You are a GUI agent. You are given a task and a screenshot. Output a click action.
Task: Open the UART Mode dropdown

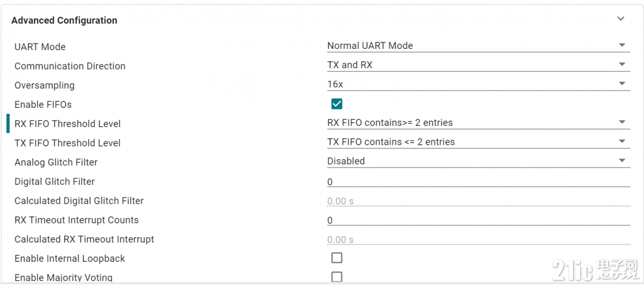479,45
